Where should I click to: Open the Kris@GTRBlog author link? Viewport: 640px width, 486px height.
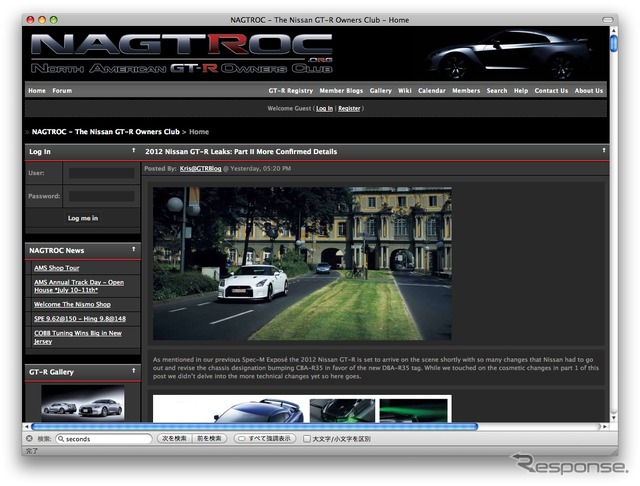[200, 169]
